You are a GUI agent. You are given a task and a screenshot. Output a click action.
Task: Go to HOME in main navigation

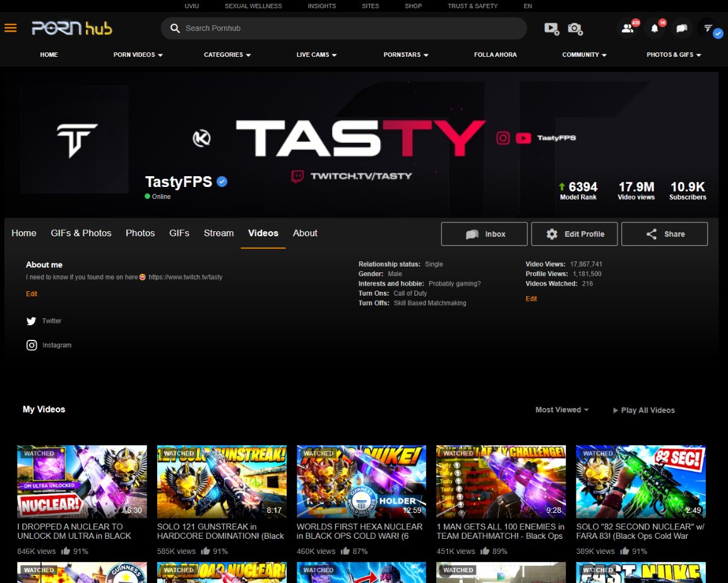pos(49,55)
